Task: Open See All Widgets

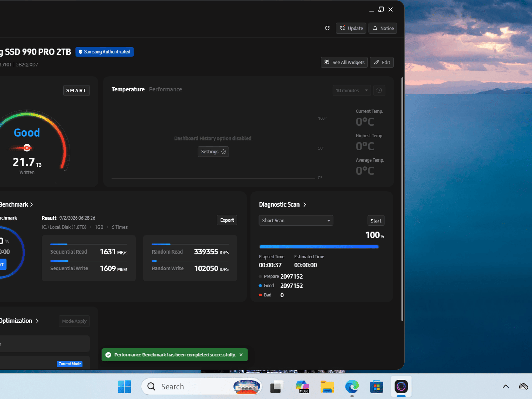Action: [x=344, y=62]
